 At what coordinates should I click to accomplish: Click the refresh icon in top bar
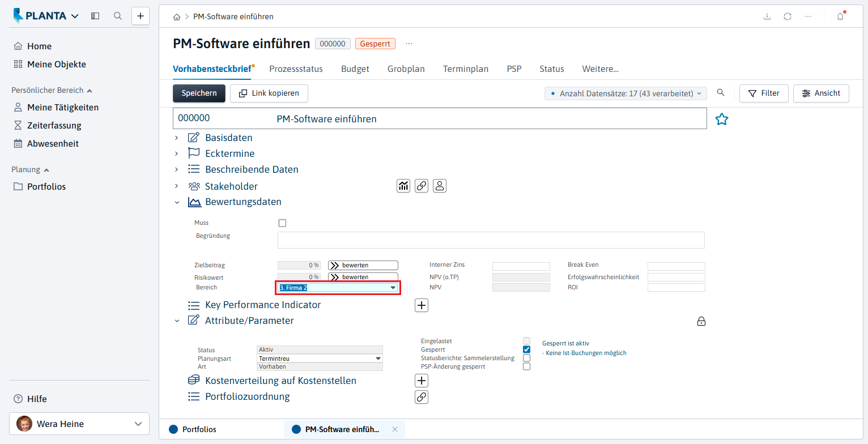click(788, 16)
